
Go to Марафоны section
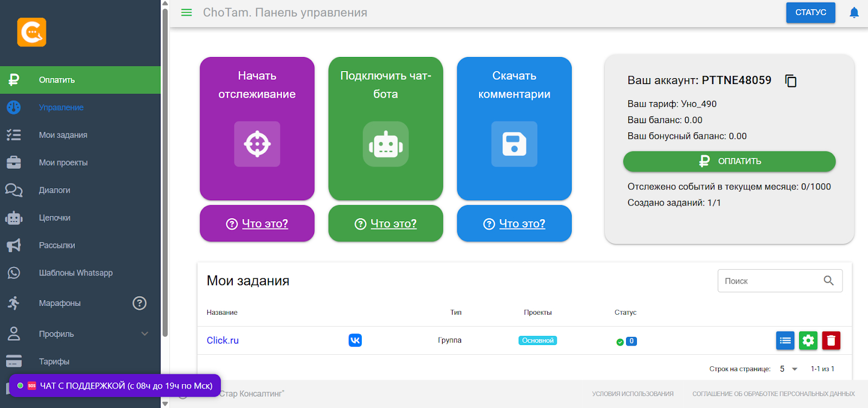coord(80,303)
